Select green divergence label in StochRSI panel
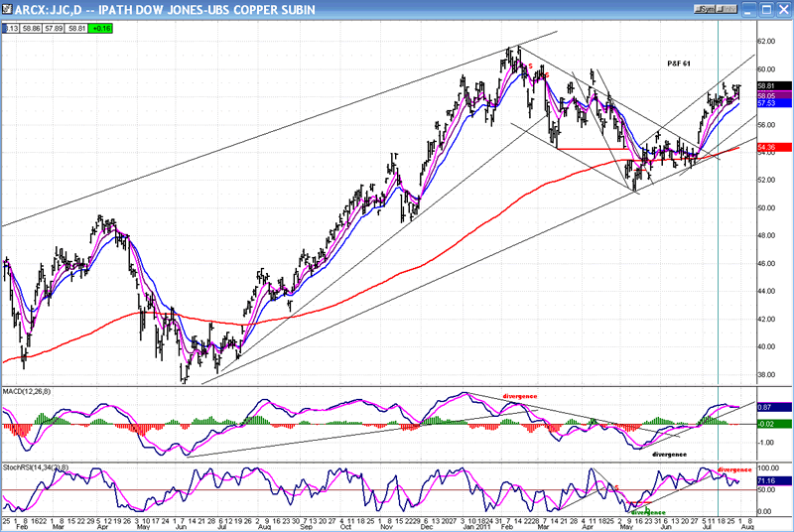The image size is (794, 532). (648, 513)
